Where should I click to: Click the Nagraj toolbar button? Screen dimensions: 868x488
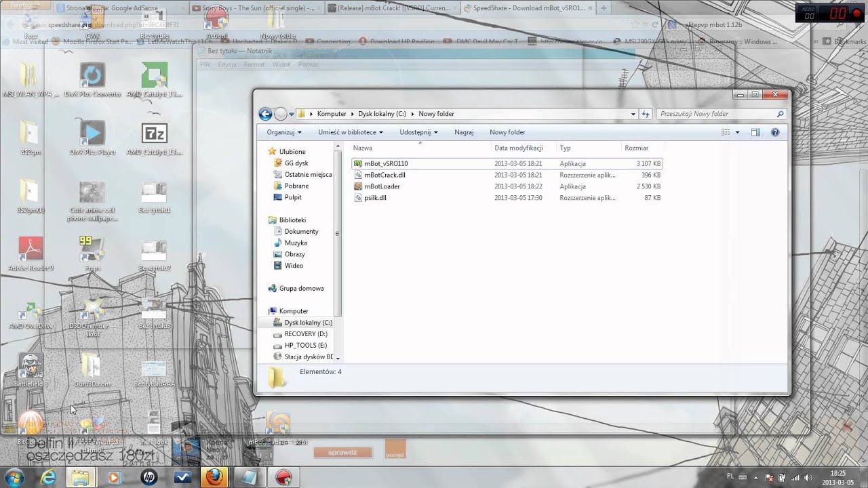pos(464,132)
